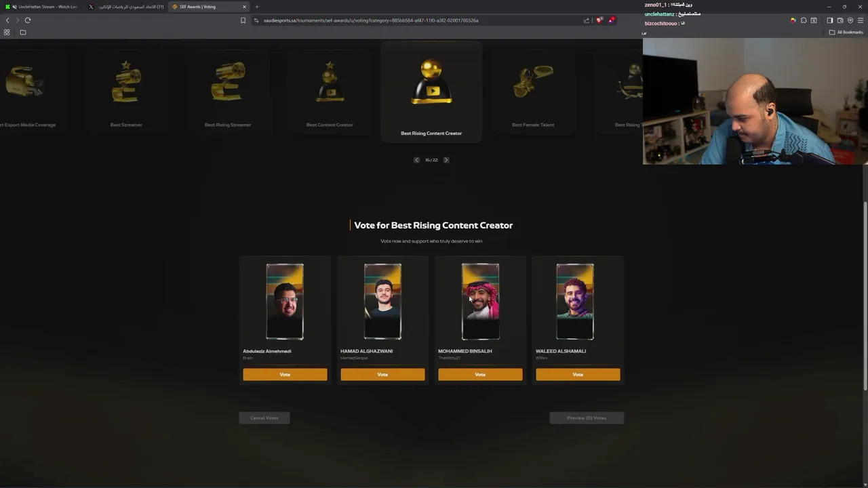Click the "16 / 22" category counter text
868x488 pixels.
[431, 160]
